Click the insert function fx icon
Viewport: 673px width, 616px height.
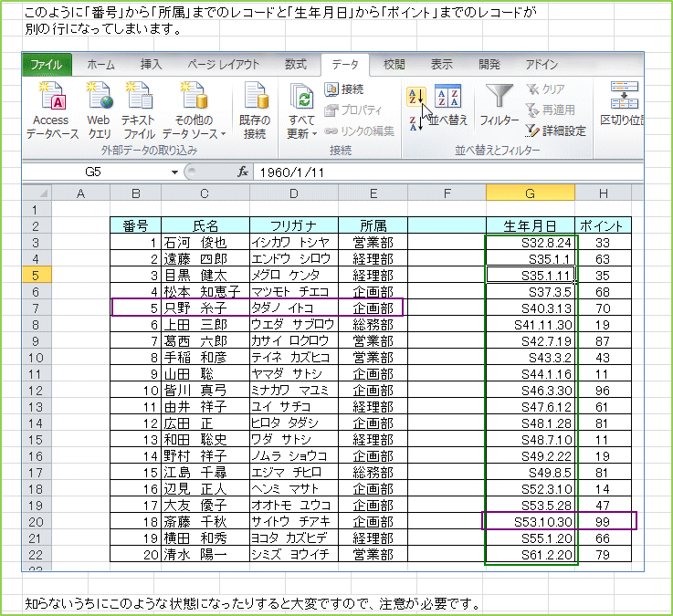coord(243,172)
